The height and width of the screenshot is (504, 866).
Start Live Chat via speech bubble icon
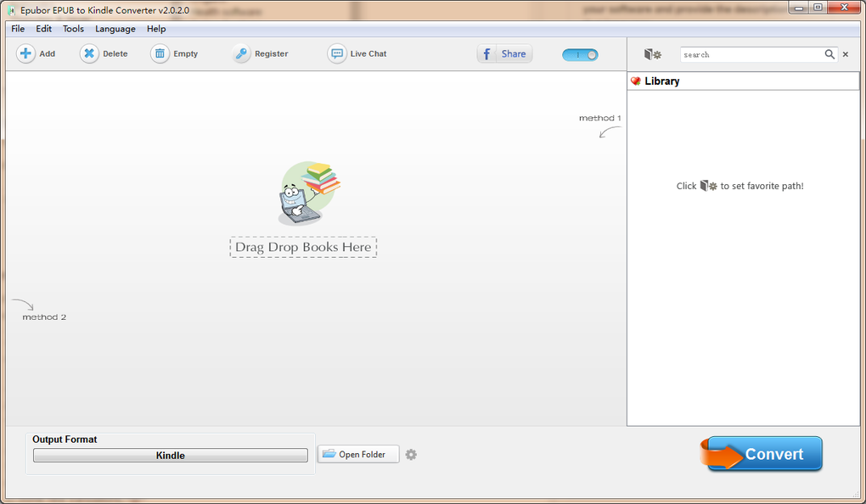point(337,53)
